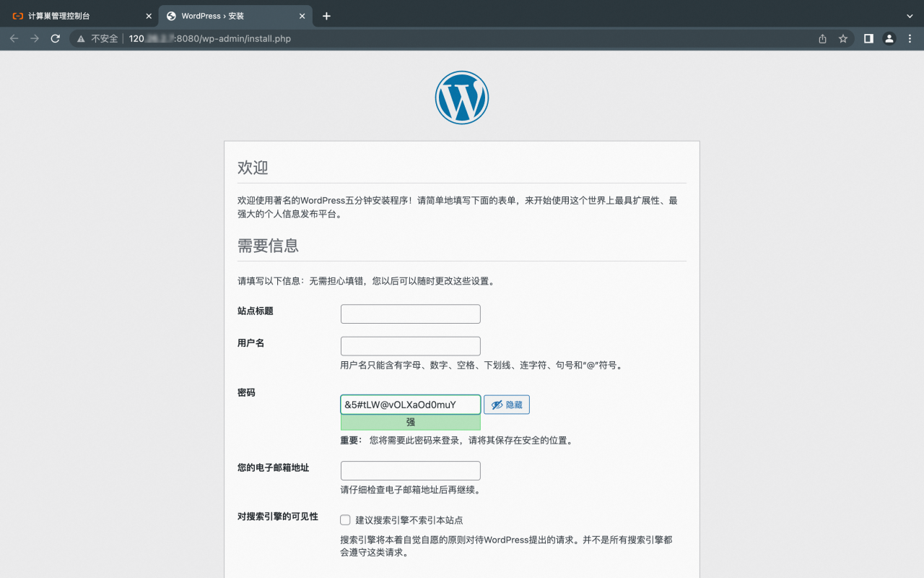The image size is (924, 578).
Task: Select the WordPress › 安装 tab
Action: [224, 16]
